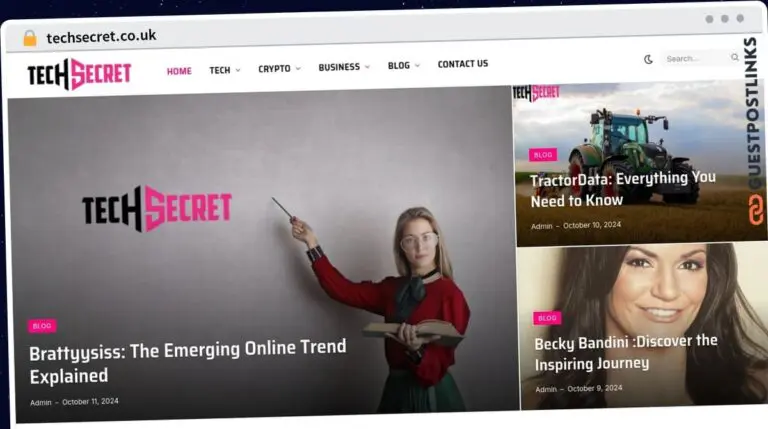This screenshot has width=768, height=429.
Task: Open the CRYPTO menu item
Action: pos(274,69)
